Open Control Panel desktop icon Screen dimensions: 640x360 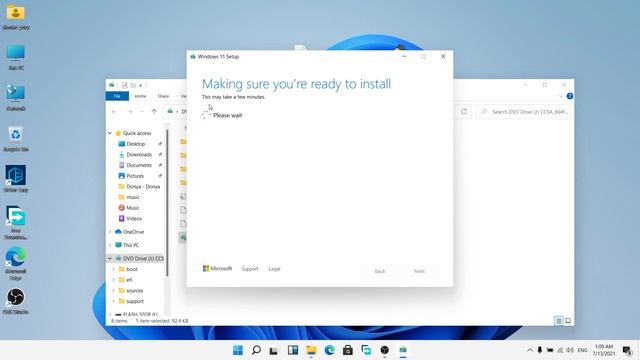16,98
